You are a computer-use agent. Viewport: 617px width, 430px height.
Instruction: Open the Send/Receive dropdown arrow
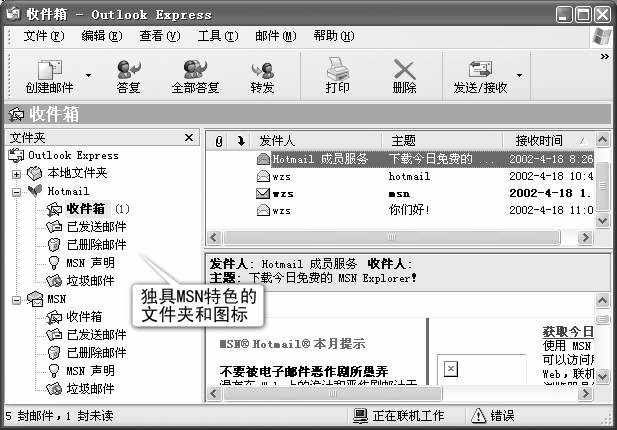[519, 75]
